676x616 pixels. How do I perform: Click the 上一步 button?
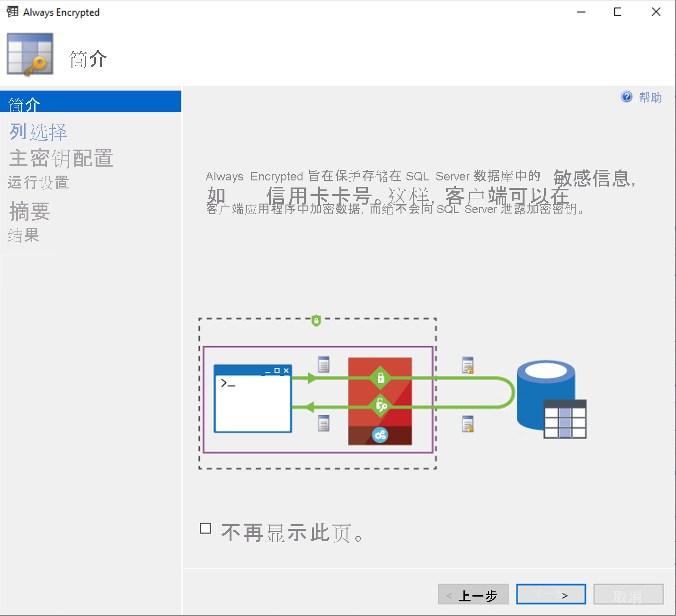(x=473, y=594)
